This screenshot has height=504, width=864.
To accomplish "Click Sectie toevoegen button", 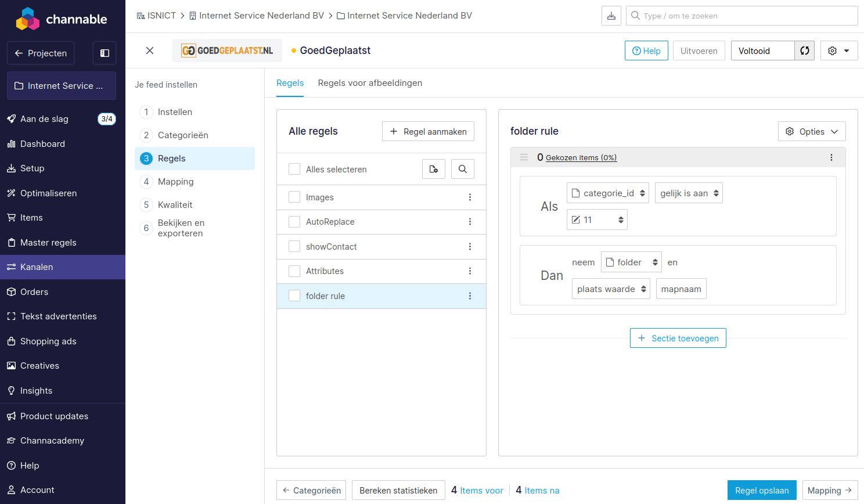I will (678, 338).
